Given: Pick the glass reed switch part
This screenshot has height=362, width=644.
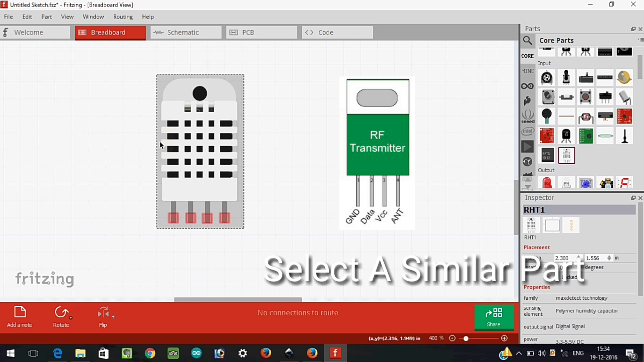Looking at the screenshot, I should click(605, 136).
